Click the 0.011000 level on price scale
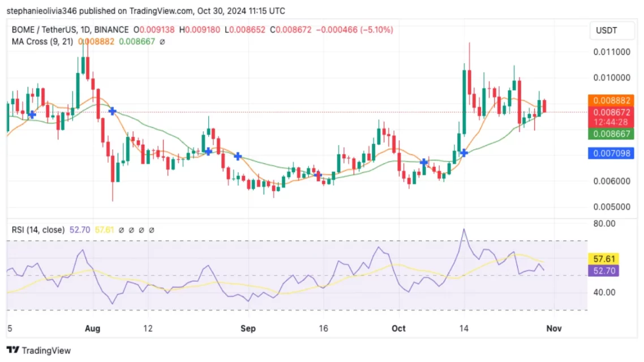The height and width of the screenshot is (362, 644). pyautogui.click(x=610, y=51)
